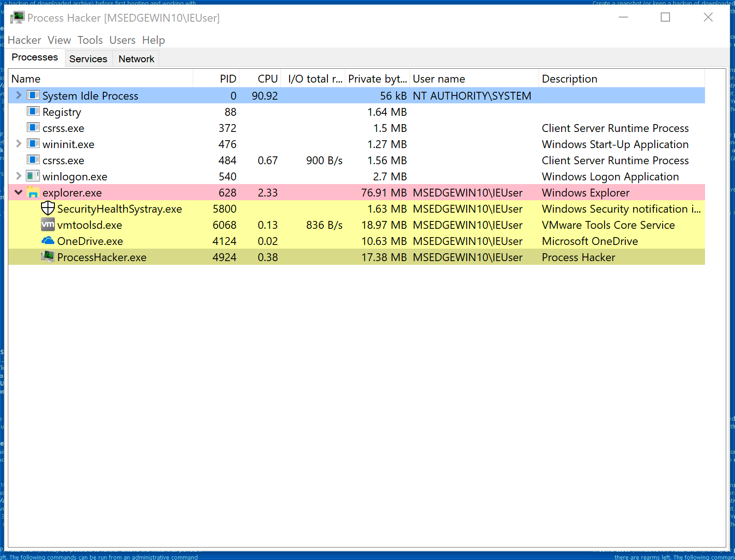Viewport: 735px width, 560px height.
Task: Open the Hacker menu
Action: tap(24, 40)
